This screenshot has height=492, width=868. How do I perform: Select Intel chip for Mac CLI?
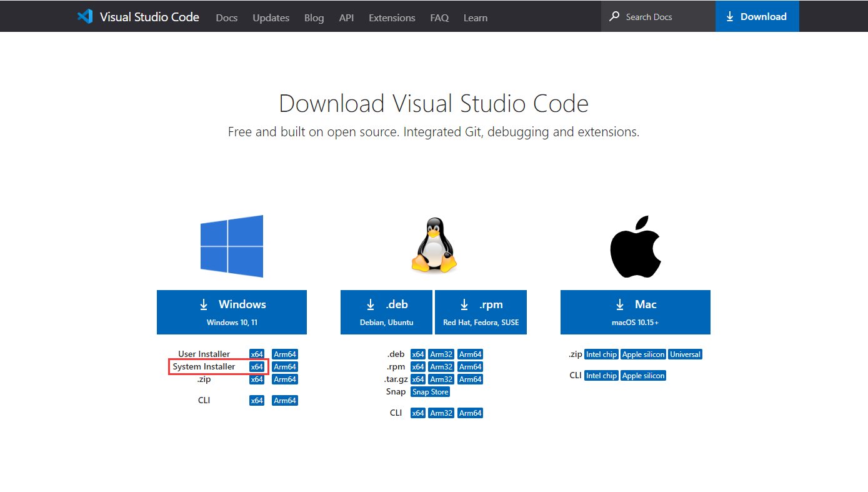point(602,376)
